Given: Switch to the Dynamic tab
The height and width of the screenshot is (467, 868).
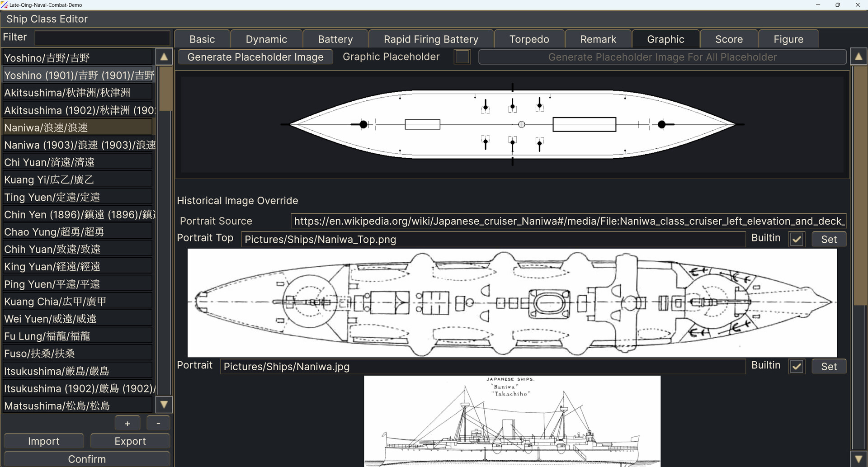Looking at the screenshot, I should 266,39.
